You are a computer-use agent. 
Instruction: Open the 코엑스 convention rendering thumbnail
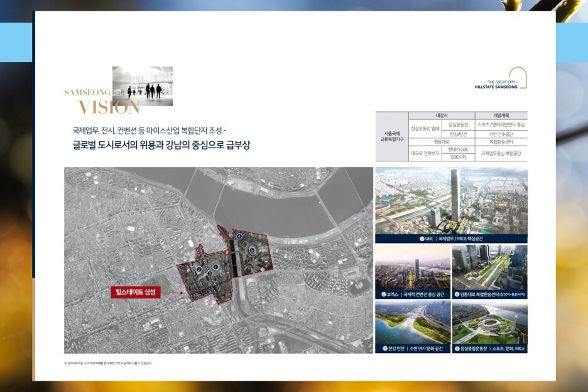pos(413,268)
